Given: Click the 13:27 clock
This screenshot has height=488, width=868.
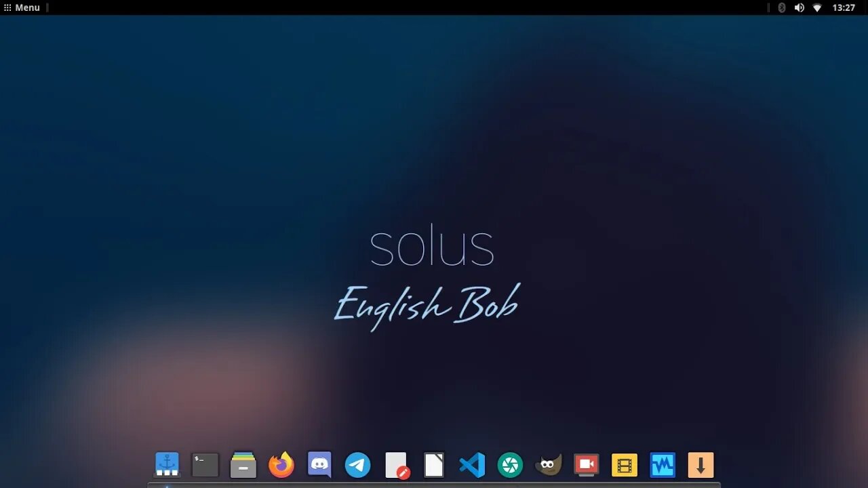Looking at the screenshot, I should (844, 7).
